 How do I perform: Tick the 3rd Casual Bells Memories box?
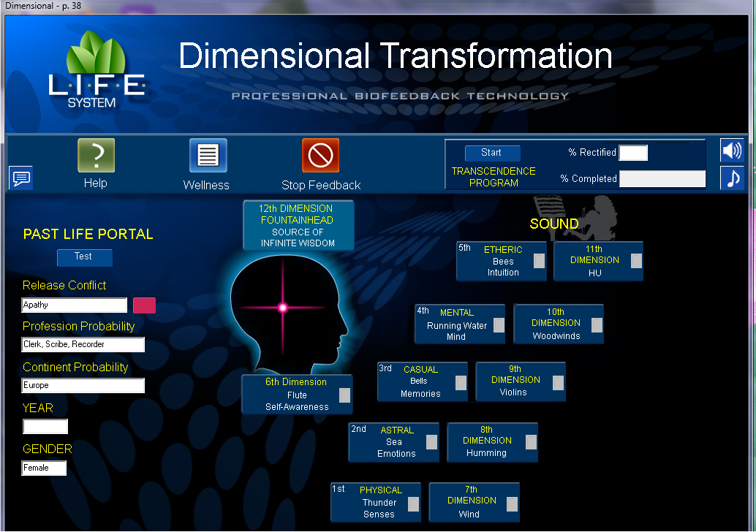click(x=461, y=383)
